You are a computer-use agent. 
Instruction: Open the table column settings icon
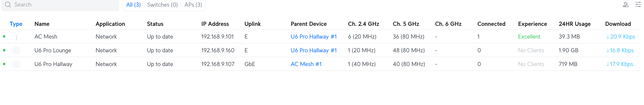pos(638,5)
